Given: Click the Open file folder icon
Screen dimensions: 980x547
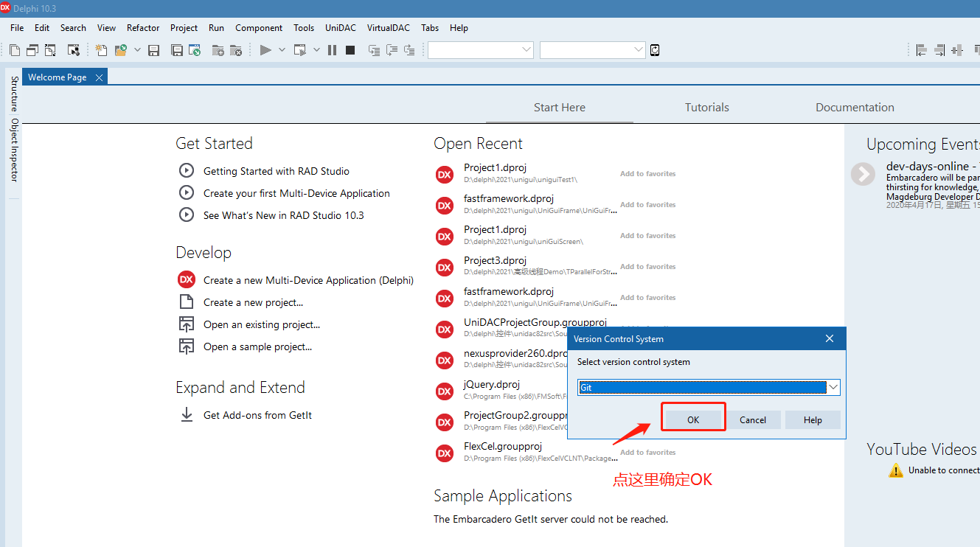Looking at the screenshot, I should pos(120,50).
